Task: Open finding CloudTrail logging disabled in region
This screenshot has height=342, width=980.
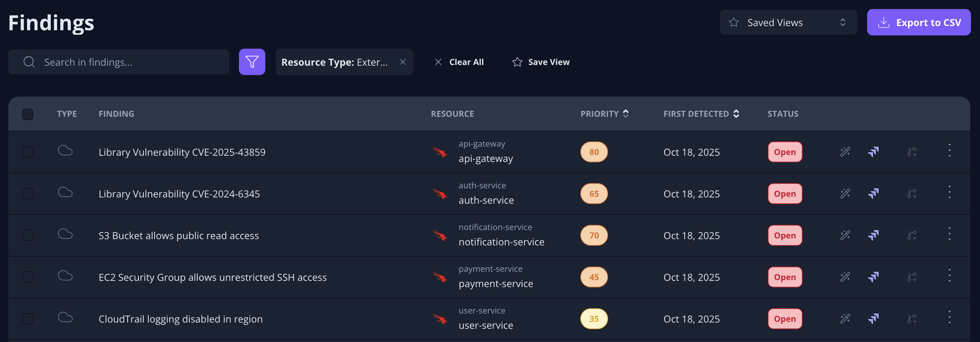Action: coord(181,319)
